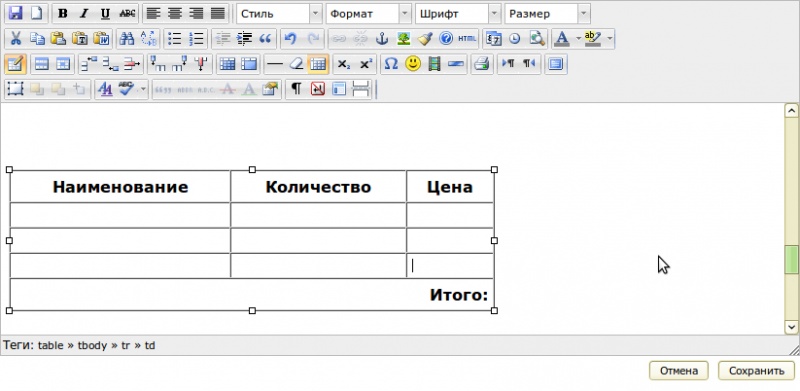Run the ABC spellchecker
This screenshot has width=800, height=391.
point(126,89)
